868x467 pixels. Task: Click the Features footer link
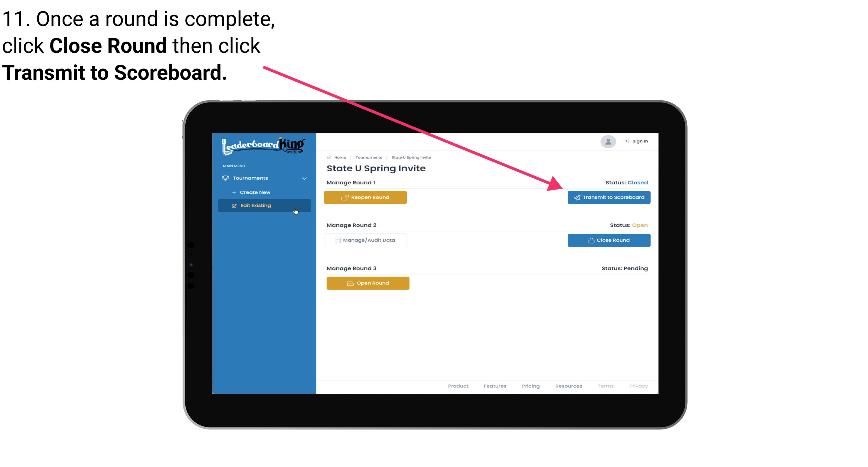click(x=494, y=386)
